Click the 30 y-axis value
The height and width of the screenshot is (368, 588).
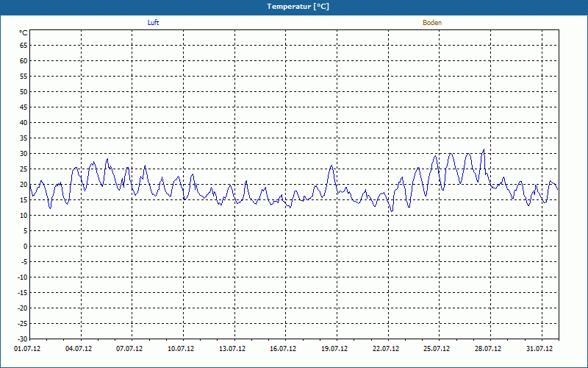click(24, 154)
